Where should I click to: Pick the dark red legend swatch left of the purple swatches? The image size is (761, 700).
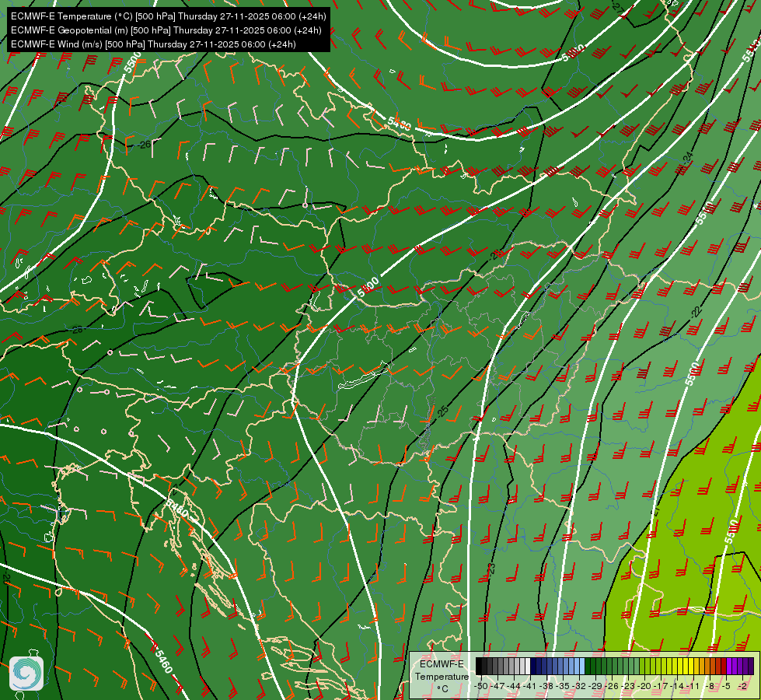click(x=724, y=666)
